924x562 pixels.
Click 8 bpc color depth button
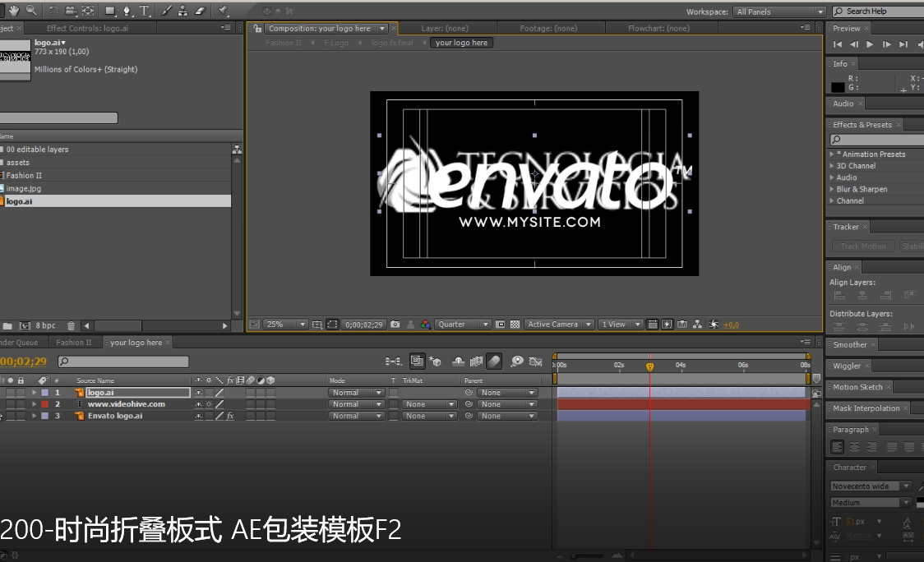[45, 325]
